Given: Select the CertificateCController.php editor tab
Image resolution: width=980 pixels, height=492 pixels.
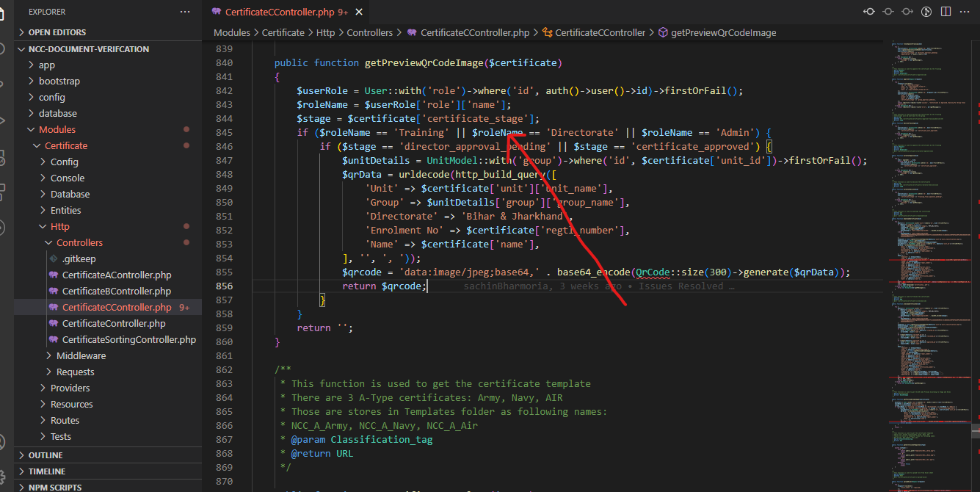Looking at the screenshot, I should (286, 12).
